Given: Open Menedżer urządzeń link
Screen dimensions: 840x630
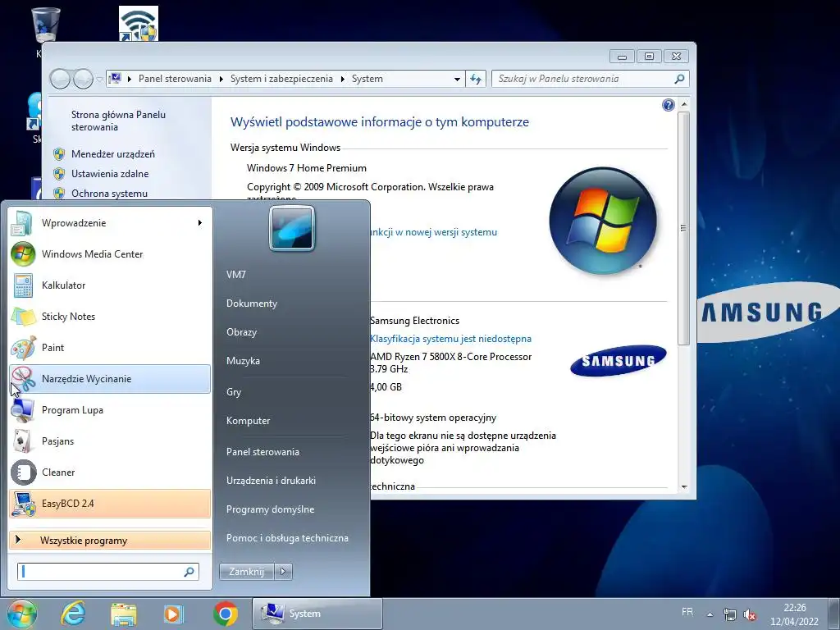Looking at the screenshot, I should click(x=113, y=154).
